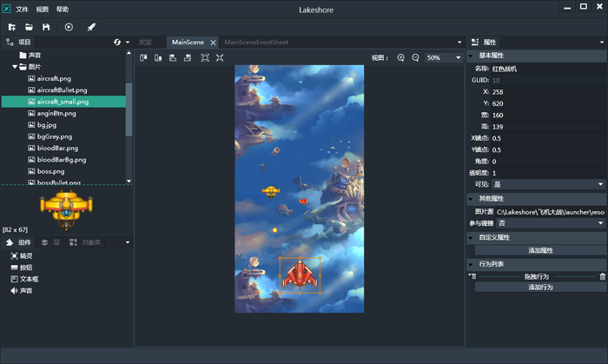Screen dimensions: 608x364
Task: Delete the behavior with the trash icon
Action: point(602,276)
